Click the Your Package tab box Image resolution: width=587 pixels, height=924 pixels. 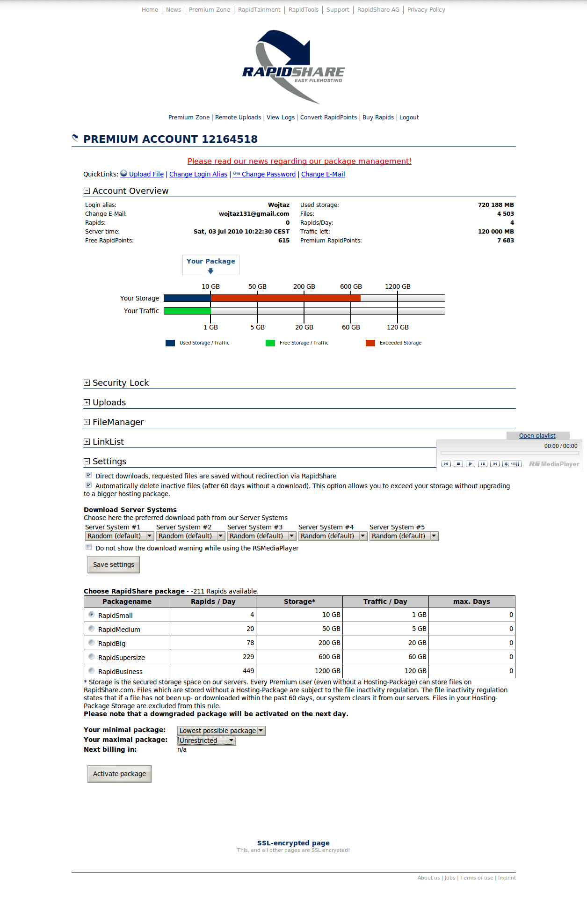tap(211, 265)
